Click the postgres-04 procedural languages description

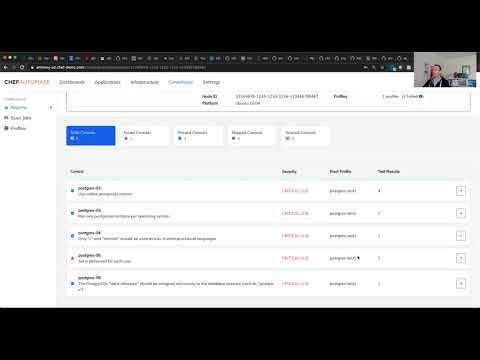147,239
